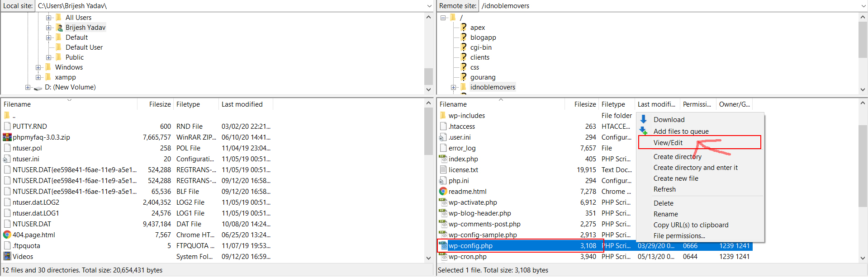Click the wp-includes folder icon

(x=443, y=115)
